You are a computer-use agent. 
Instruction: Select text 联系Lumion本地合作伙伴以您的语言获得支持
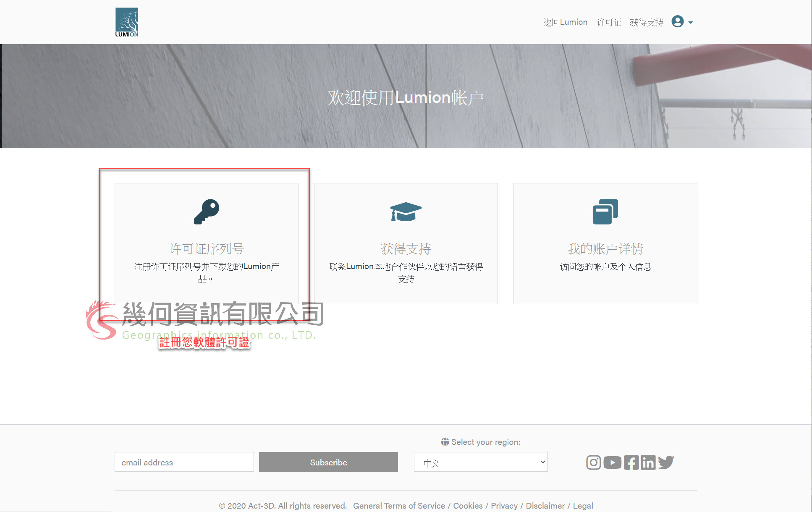406,273
